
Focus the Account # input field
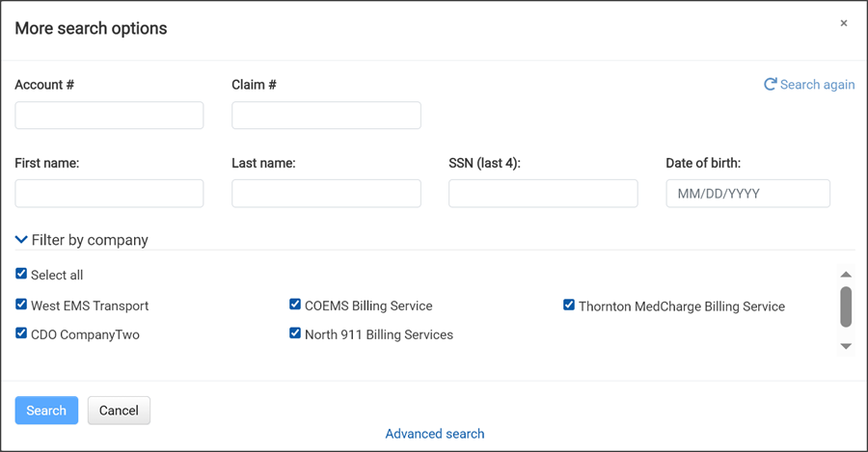[109, 115]
